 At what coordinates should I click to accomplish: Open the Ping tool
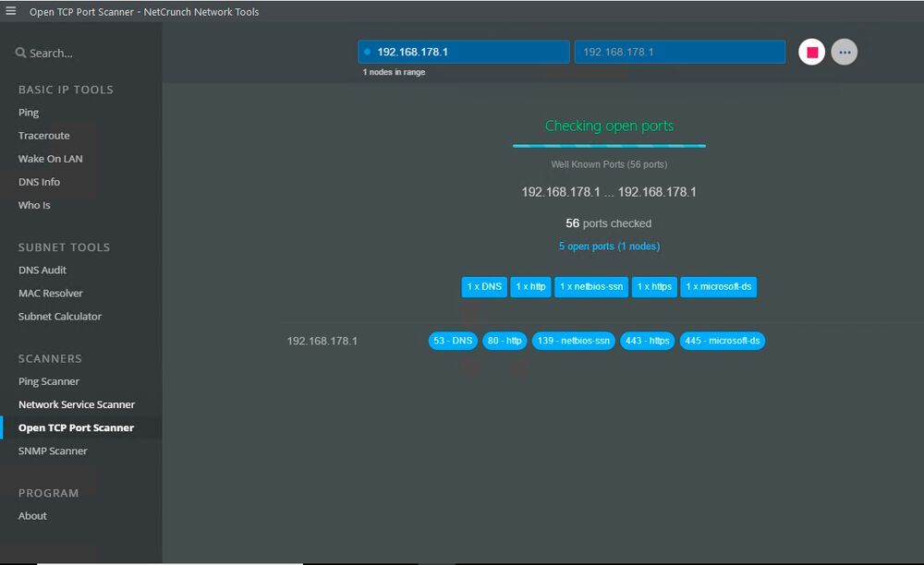tap(29, 113)
